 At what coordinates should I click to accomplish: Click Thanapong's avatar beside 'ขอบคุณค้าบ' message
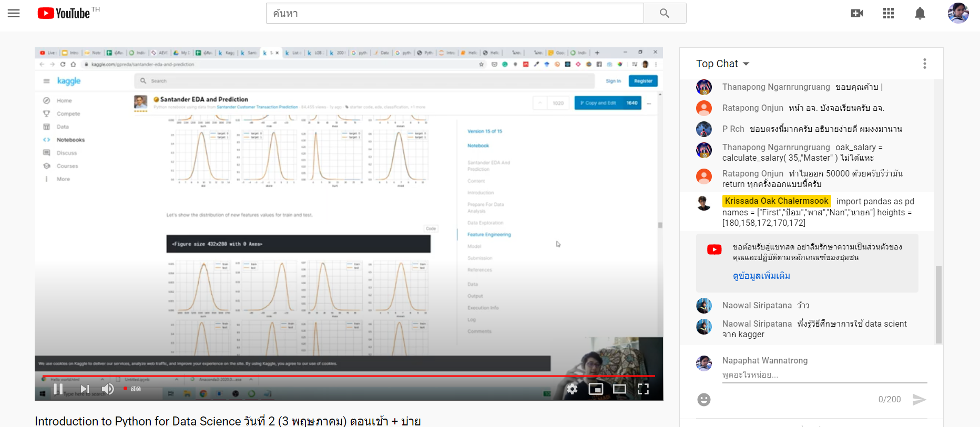coord(704,87)
